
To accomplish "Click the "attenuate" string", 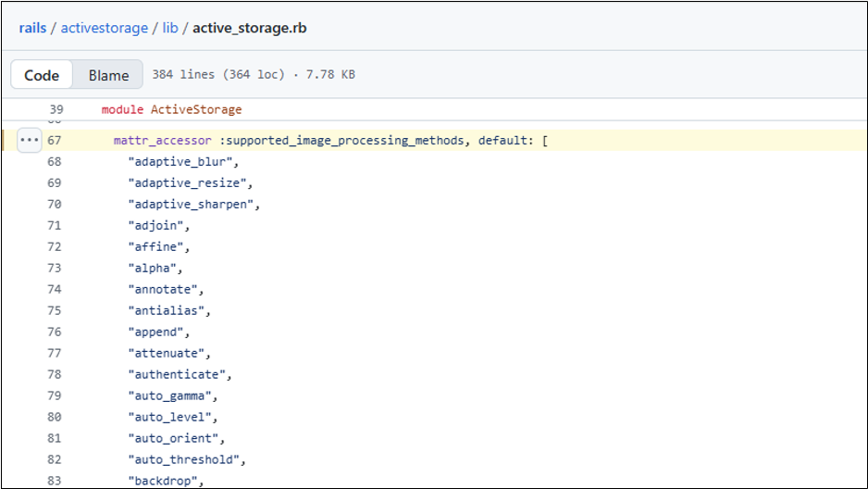I will click(x=166, y=353).
